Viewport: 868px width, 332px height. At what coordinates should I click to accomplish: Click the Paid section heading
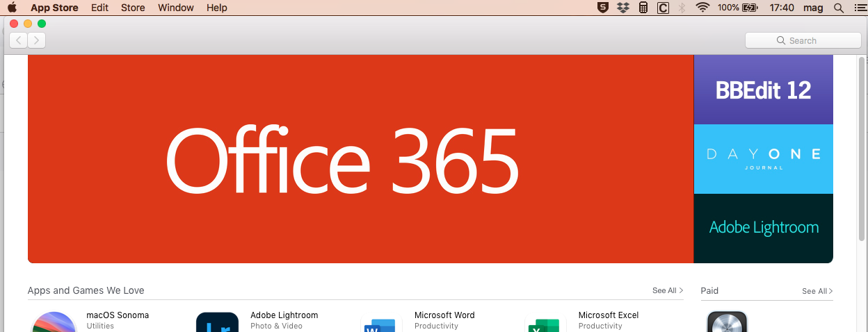click(709, 290)
